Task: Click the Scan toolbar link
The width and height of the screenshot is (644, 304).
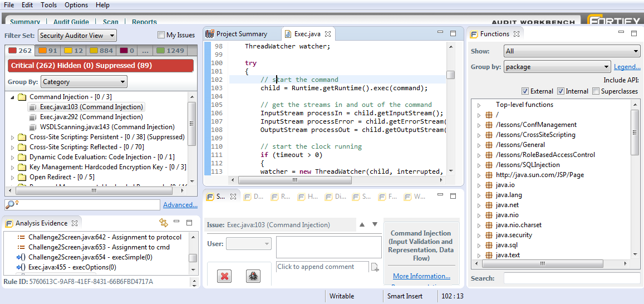Action: (x=110, y=22)
